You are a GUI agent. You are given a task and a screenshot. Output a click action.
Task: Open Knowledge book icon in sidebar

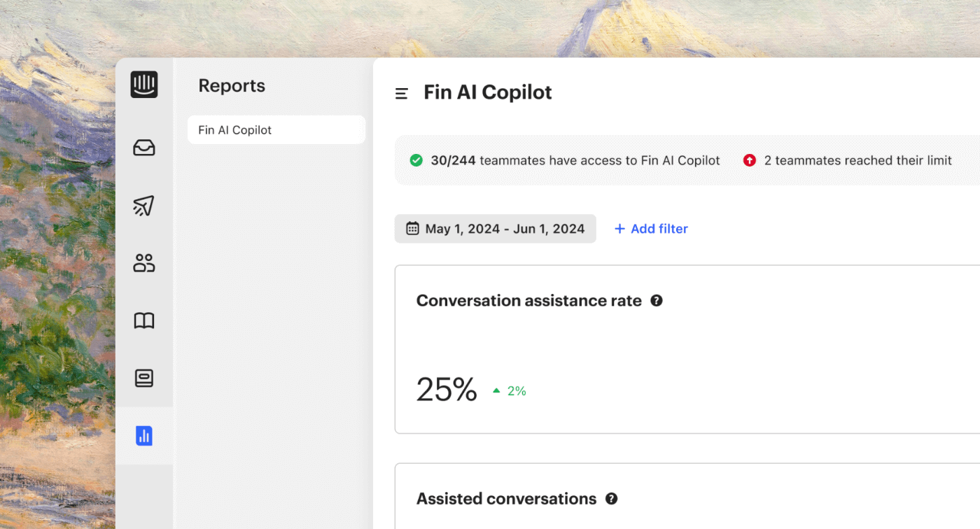click(143, 320)
